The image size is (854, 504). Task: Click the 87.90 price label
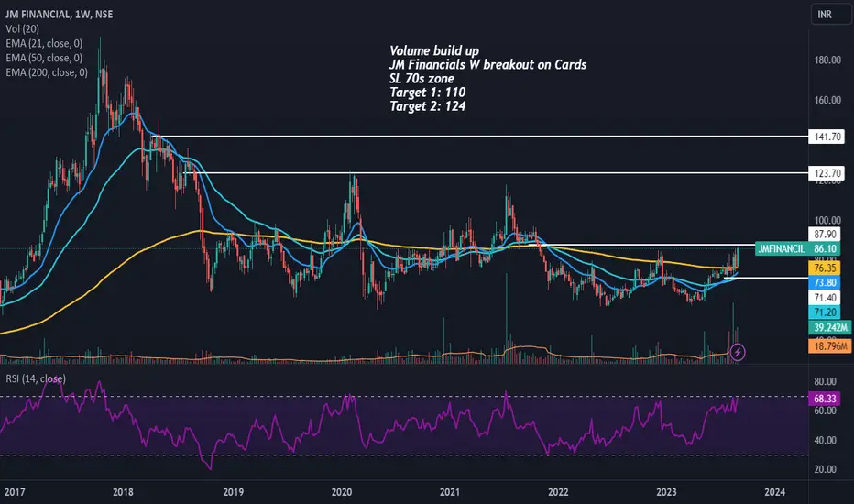825,235
